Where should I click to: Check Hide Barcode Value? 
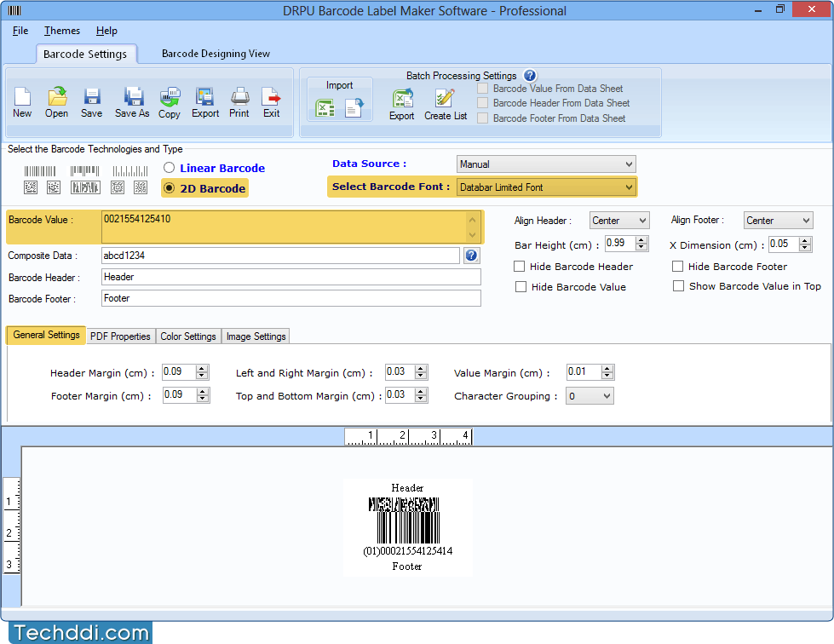point(521,286)
